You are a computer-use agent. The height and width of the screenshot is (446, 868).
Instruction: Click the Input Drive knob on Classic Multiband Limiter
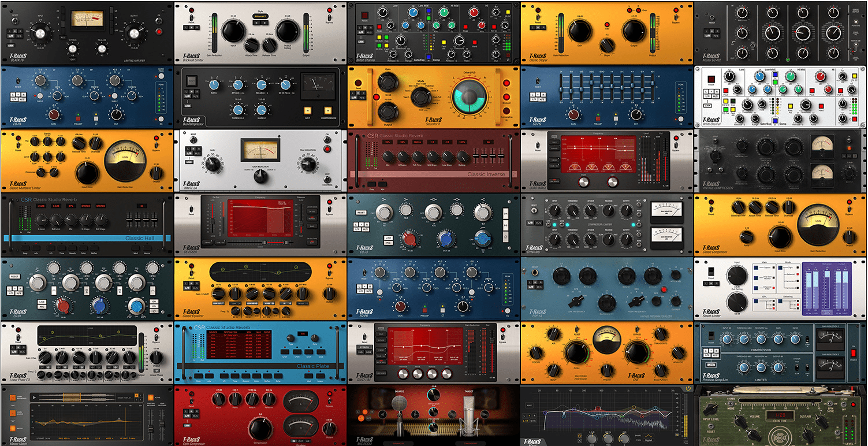pyautogui.click(x=86, y=172)
